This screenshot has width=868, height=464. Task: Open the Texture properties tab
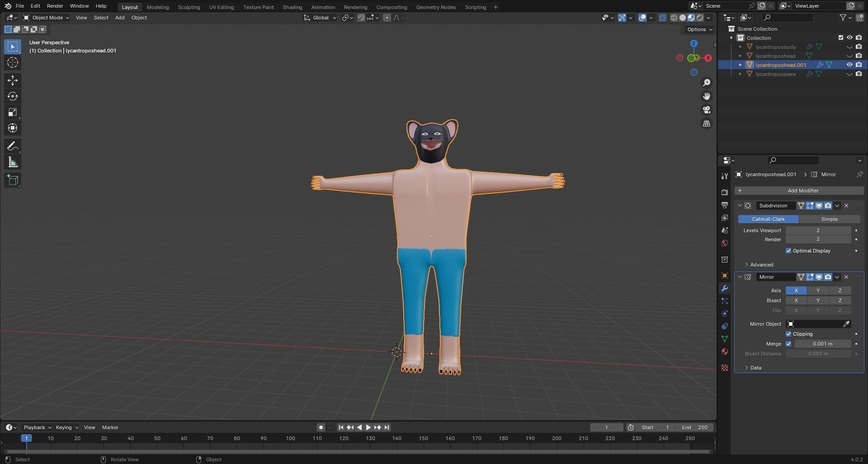tap(725, 368)
